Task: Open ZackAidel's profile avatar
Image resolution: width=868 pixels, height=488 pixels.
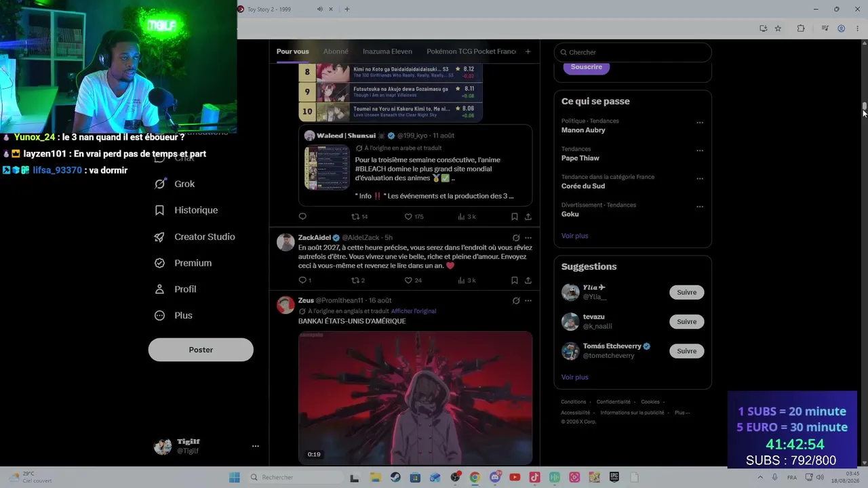Action: (285, 243)
